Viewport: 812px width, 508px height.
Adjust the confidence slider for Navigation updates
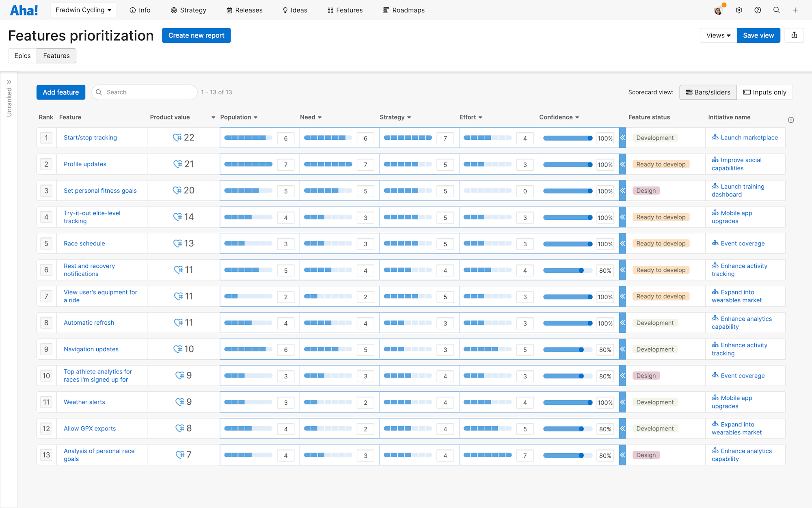581,350
